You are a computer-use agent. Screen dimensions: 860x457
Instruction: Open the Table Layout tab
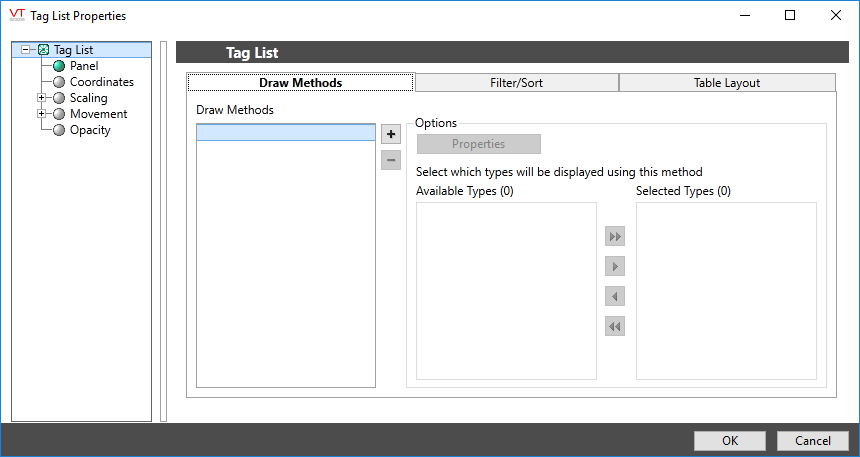(727, 83)
